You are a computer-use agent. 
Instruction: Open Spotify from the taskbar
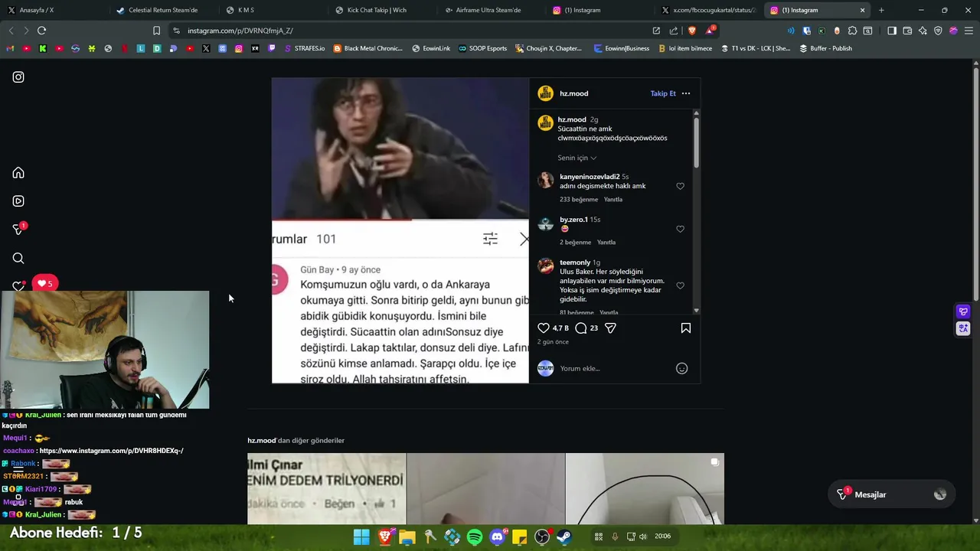(475, 537)
